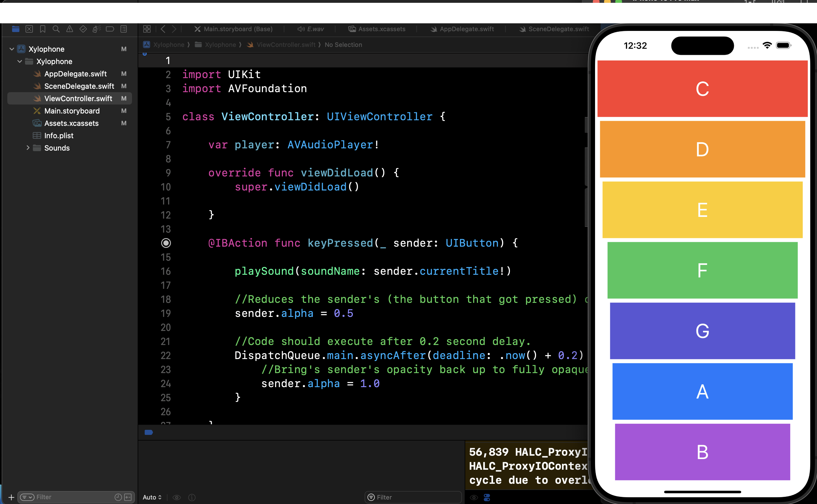Click the editor options grid icon above the code
The width and height of the screenshot is (817, 504).
coord(147,29)
